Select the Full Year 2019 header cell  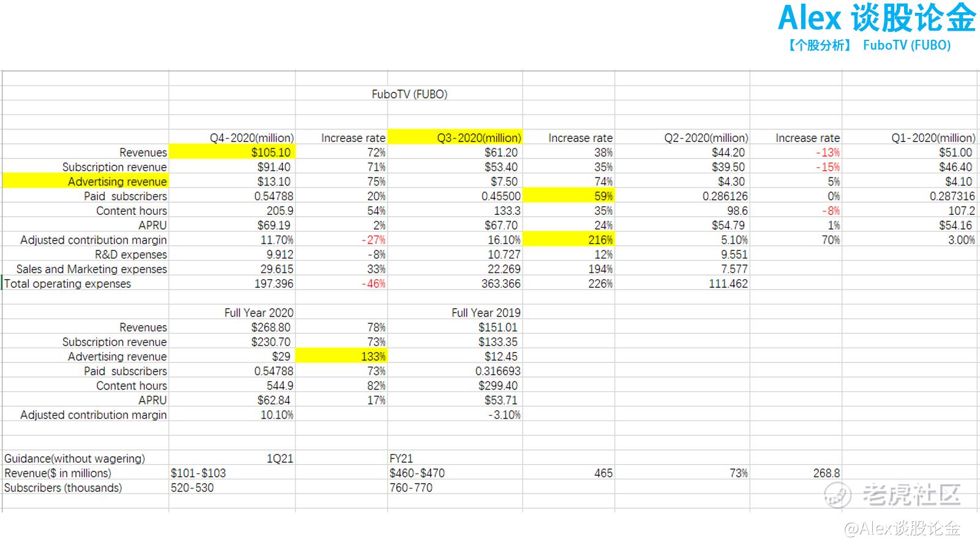click(455, 313)
